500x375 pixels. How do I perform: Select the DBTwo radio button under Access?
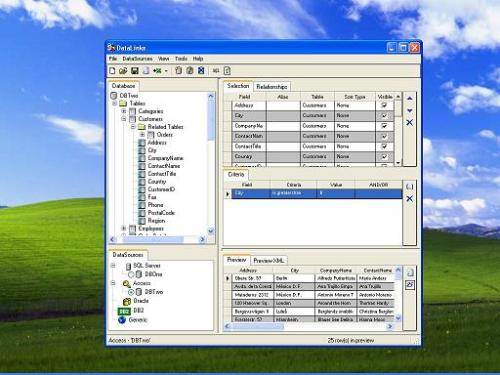131,292
